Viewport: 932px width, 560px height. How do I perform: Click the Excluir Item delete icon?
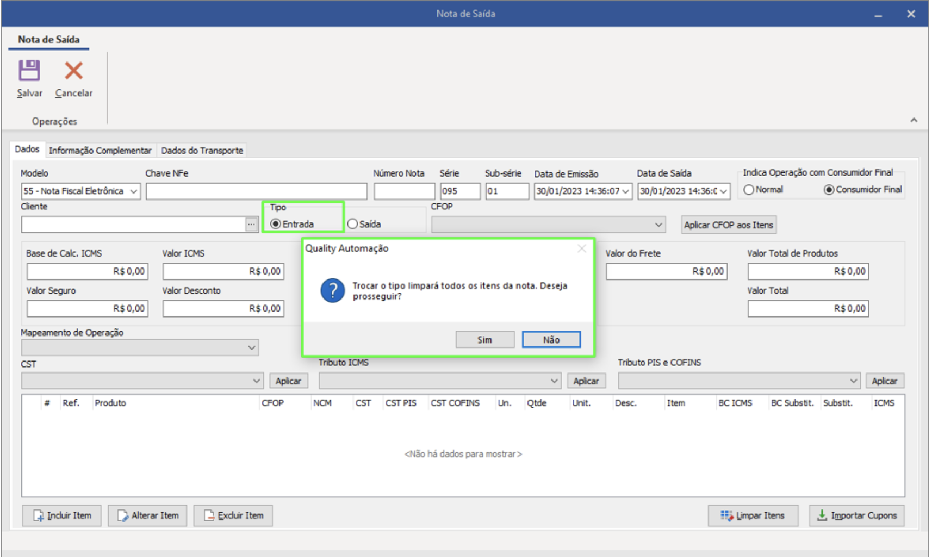[209, 517]
